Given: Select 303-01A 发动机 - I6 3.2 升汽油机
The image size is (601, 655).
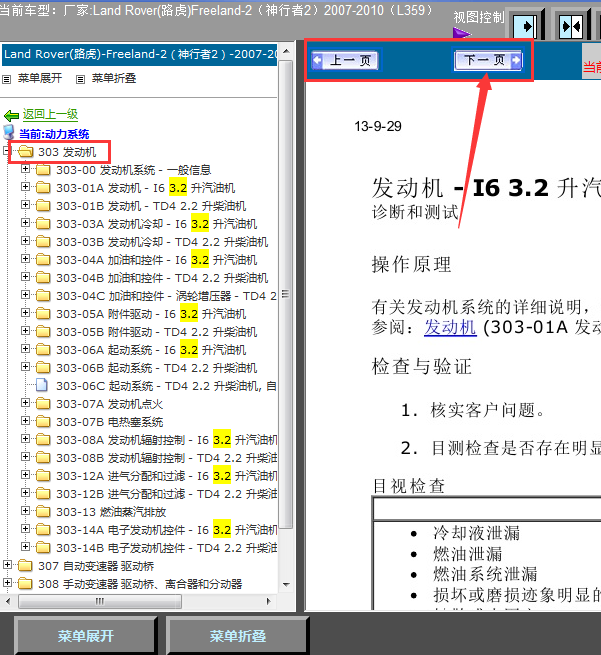Looking at the screenshot, I should point(145,188).
